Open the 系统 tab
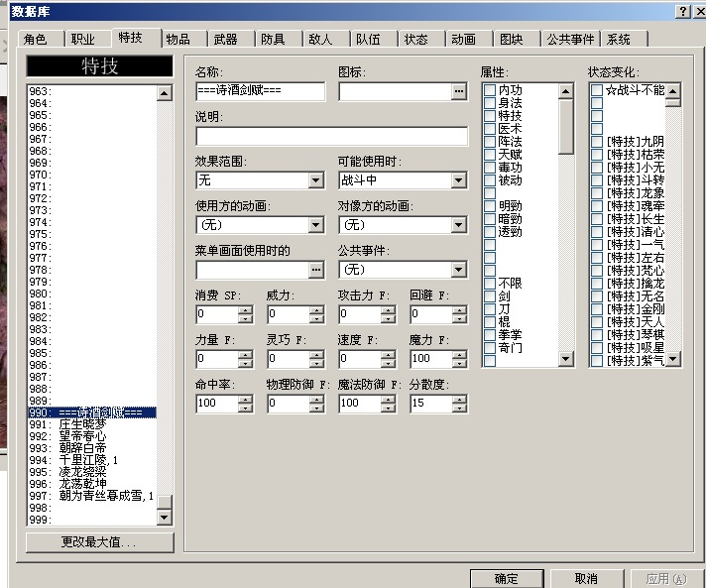Viewport: 706px width, 588px height. click(624, 40)
